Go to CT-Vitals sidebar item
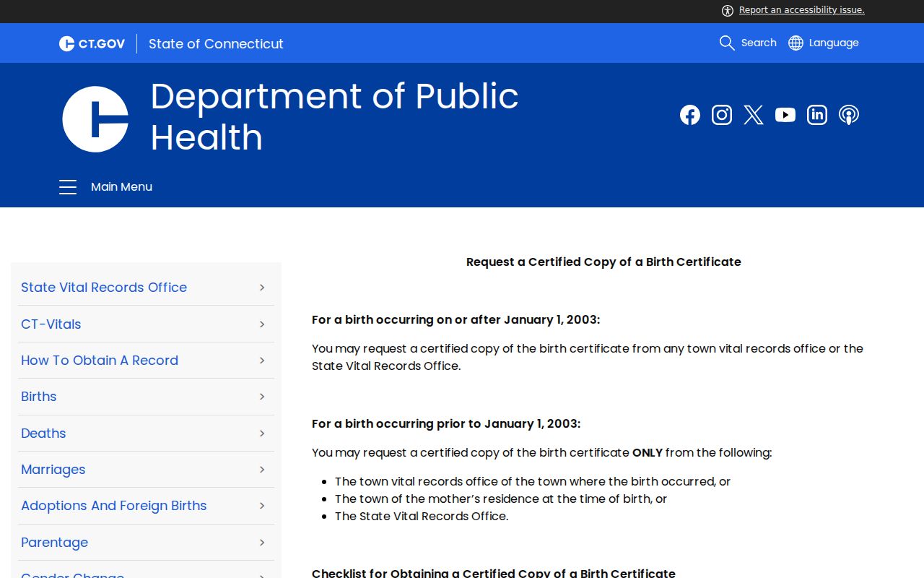This screenshot has width=924, height=578. pyautogui.click(x=51, y=324)
